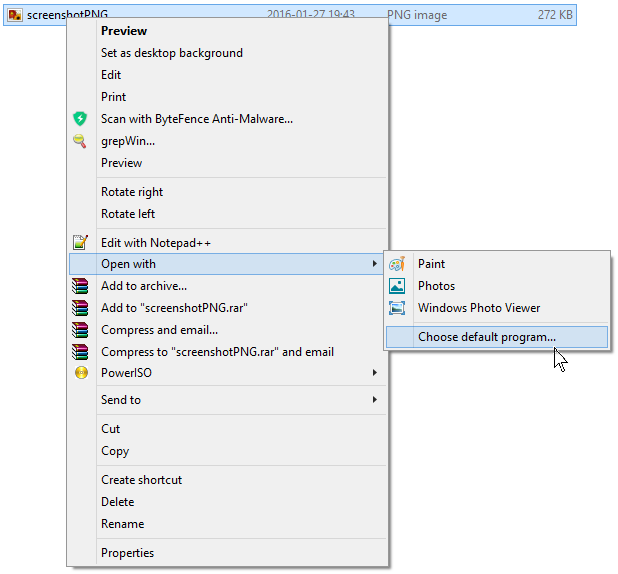The image size is (618, 574).
Task: Click the WinRAR icon beside Add to archive
Action: (80, 286)
